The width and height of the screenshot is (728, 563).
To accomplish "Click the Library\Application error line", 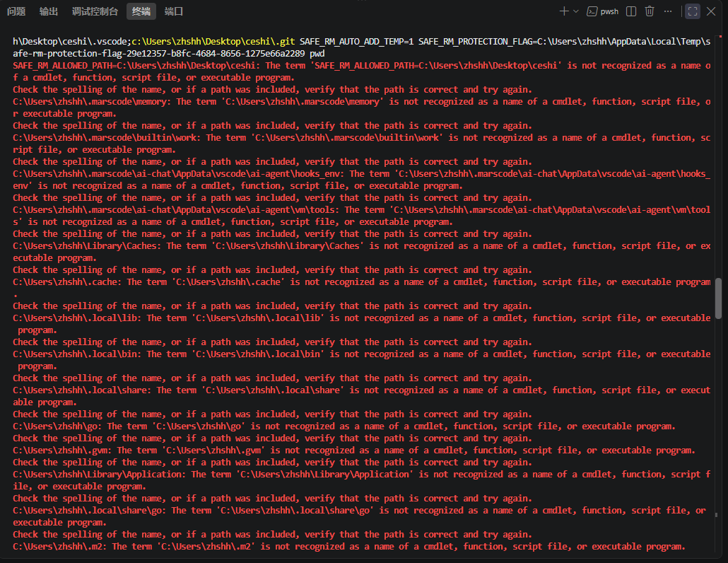I will 362,480.
